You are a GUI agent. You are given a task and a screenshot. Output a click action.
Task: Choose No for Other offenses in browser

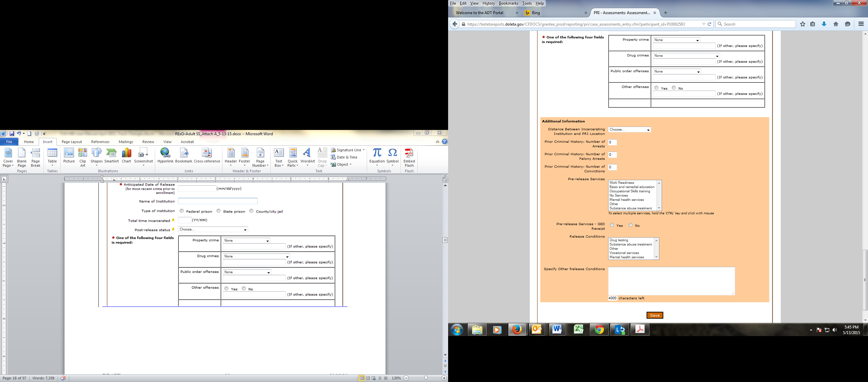point(674,88)
